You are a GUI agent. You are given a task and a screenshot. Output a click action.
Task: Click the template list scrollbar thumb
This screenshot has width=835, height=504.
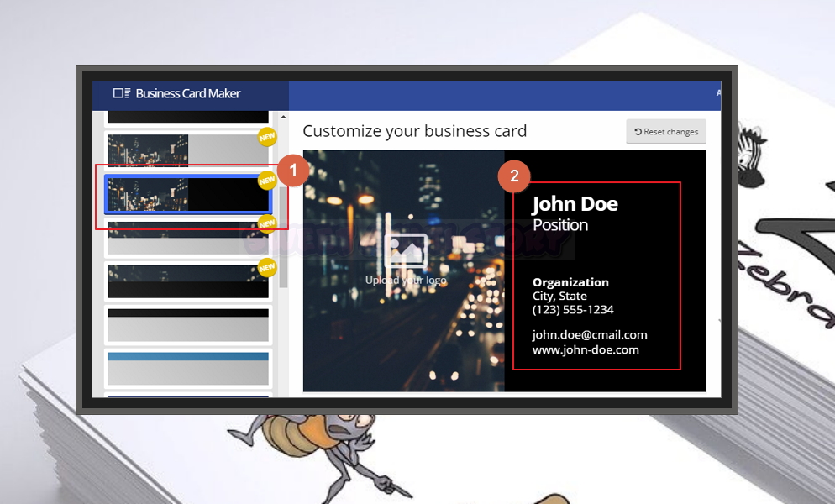(283, 237)
